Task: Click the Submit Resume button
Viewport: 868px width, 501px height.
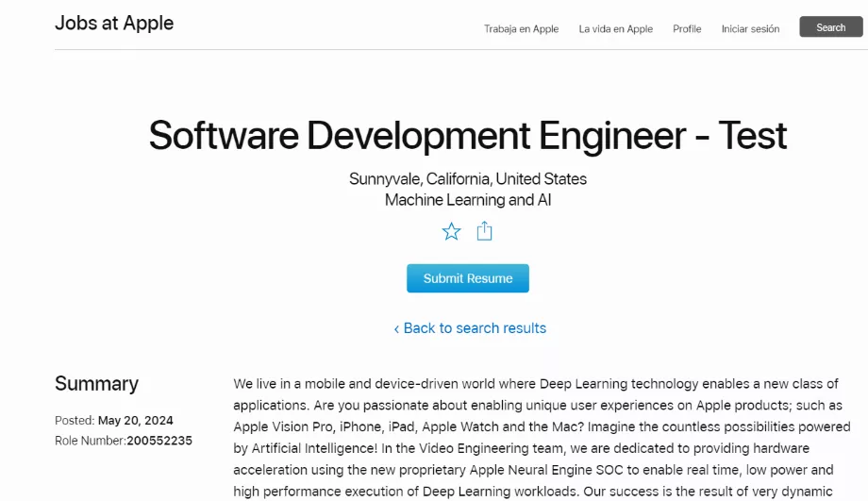Action: (468, 278)
